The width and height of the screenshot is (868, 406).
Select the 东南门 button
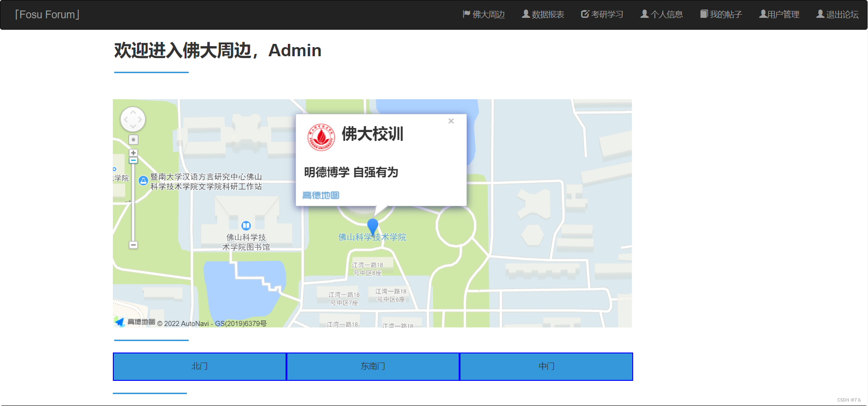pos(373,366)
